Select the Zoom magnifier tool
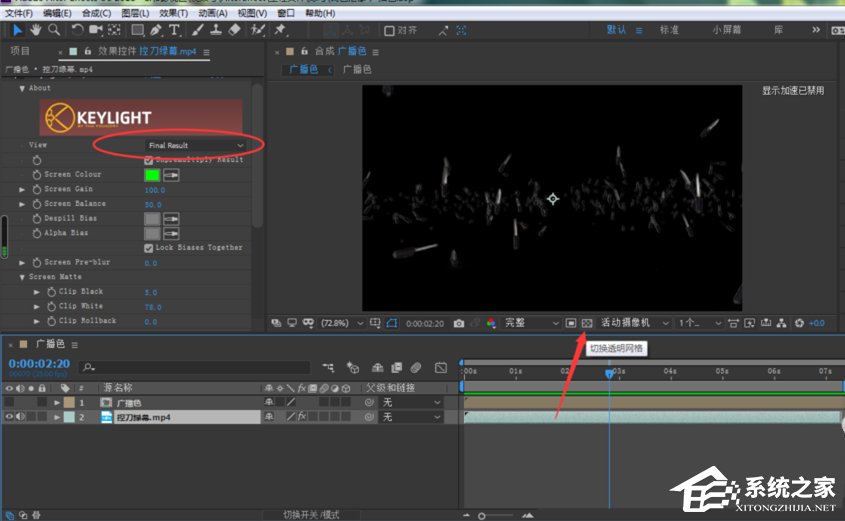This screenshot has width=845, height=521. pyautogui.click(x=54, y=30)
